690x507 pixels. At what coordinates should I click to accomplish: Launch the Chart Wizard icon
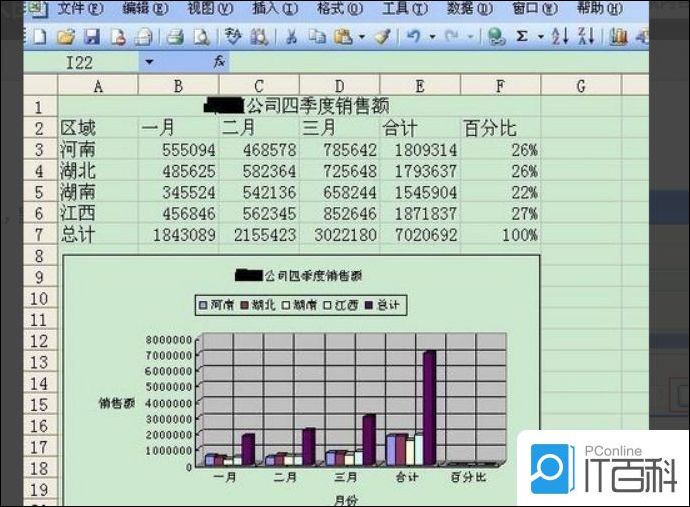pyautogui.click(x=618, y=37)
